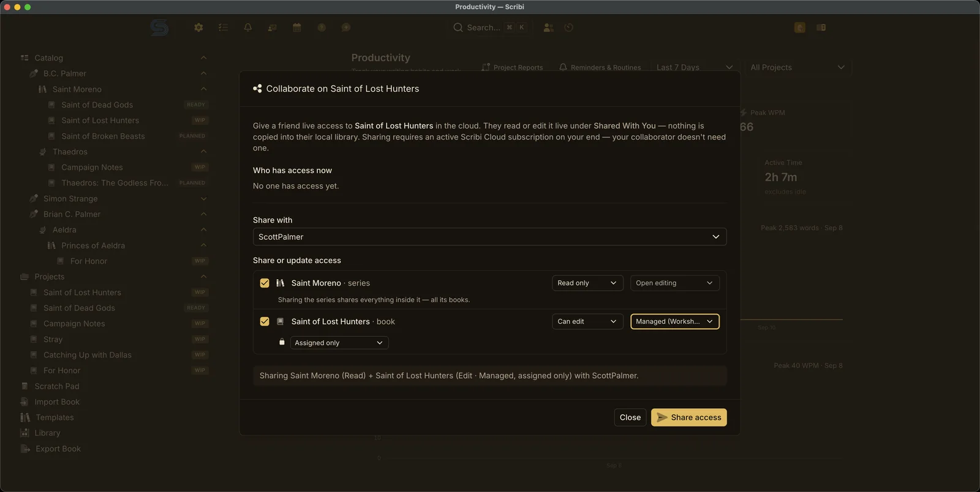Click the collaborate icon in the dialog title

[x=257, y=89]
